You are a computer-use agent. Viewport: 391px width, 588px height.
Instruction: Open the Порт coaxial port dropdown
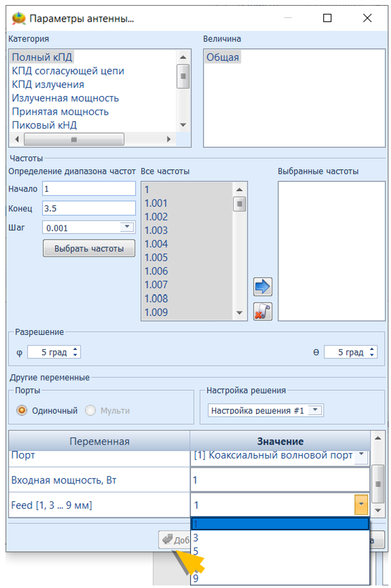[362, 455]
